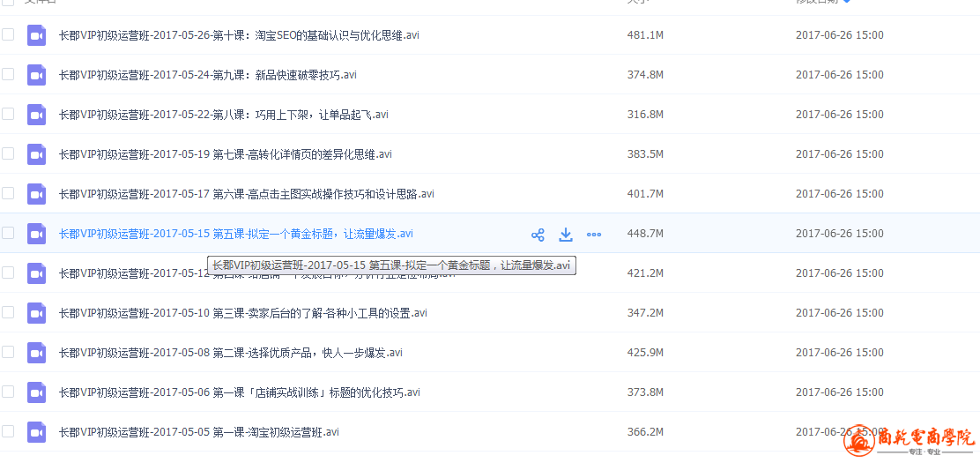Click the modified date of 第八课 file

pyautogui.click(x=839, y=115)
